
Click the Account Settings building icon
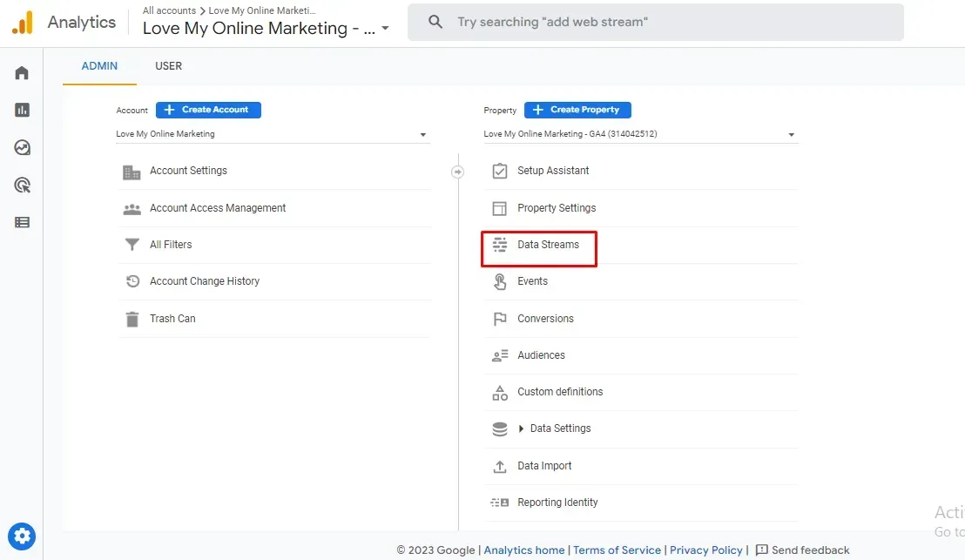pos(132,172)
